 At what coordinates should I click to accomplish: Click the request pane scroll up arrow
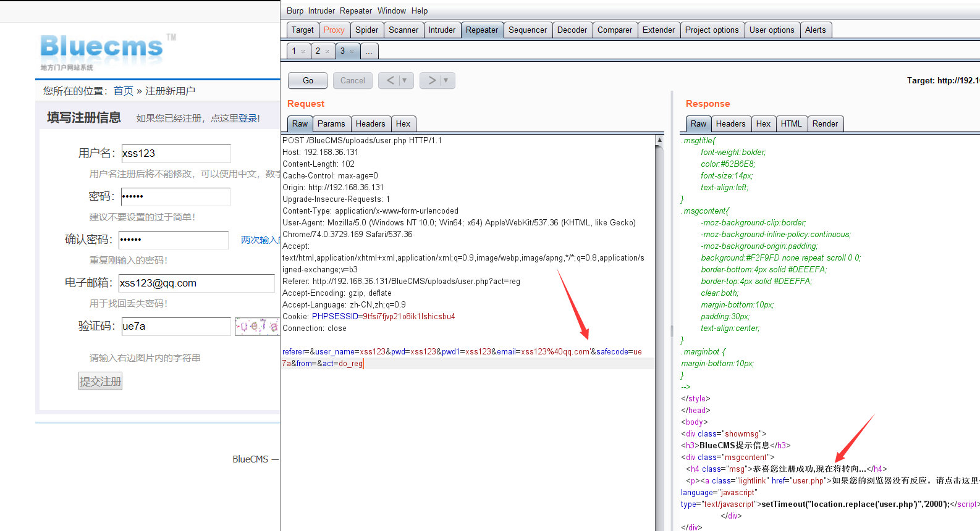(x=659, y=140)
